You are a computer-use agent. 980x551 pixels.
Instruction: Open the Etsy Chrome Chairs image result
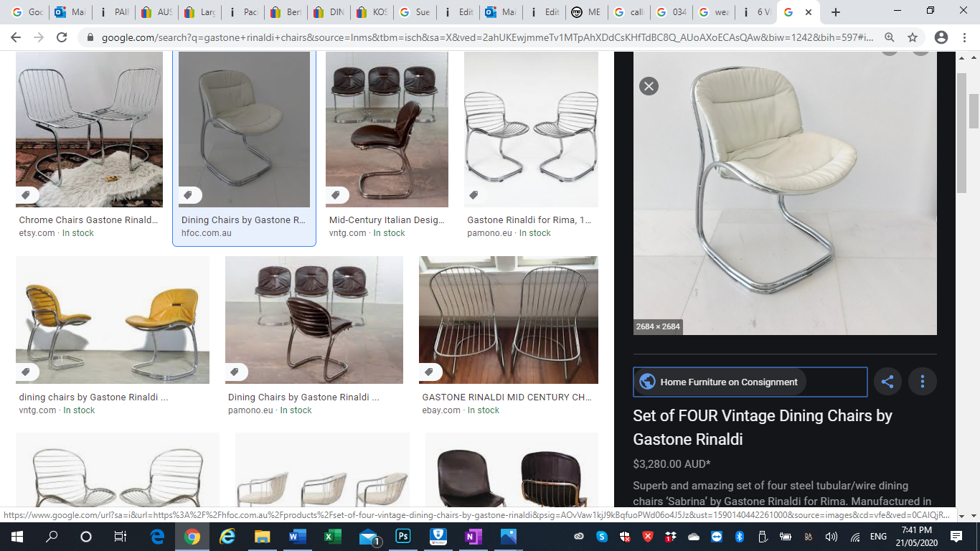[89, 130]
